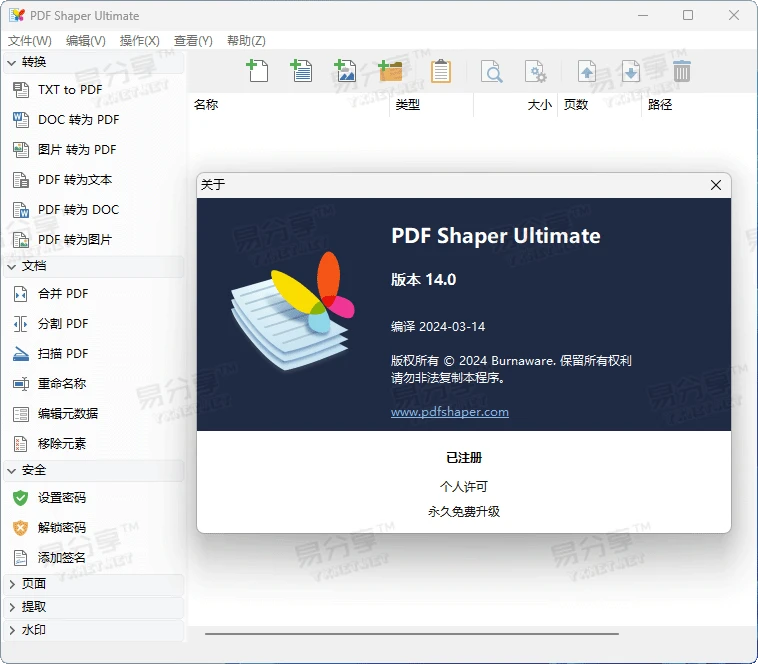This screenshot has width=758, height=664.
Task: Maximize the PDF Shaper Ultimate window
Action: (x=688, y=15)
